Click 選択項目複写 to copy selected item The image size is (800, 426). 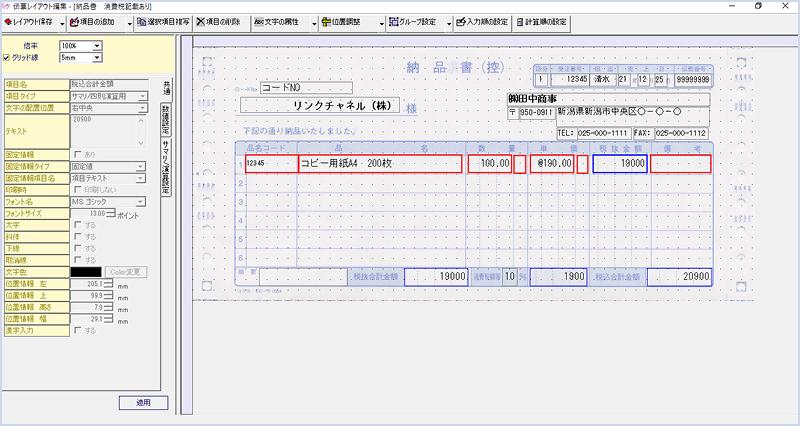pyautogui.click(x=163, y=21)
